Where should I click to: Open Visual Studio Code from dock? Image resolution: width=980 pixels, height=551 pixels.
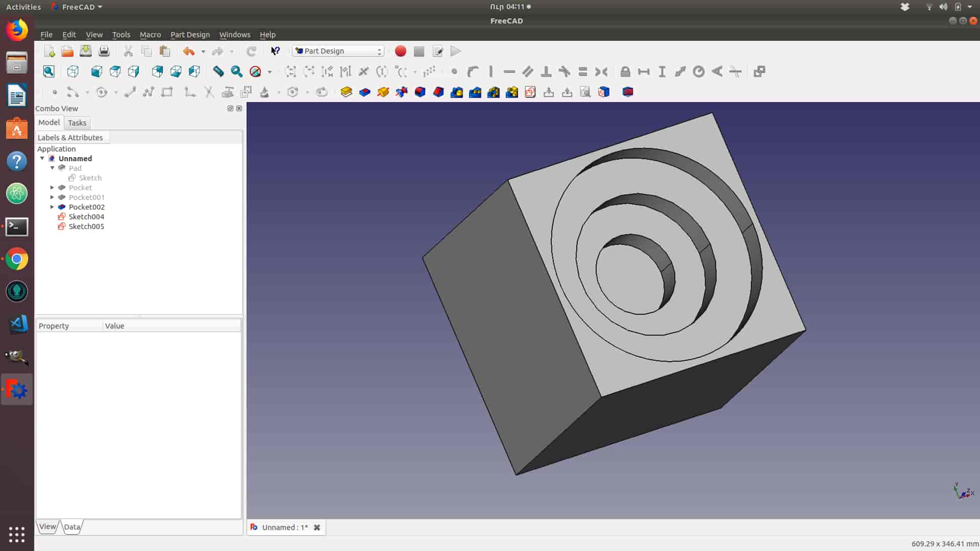click(x=17, y=324)
